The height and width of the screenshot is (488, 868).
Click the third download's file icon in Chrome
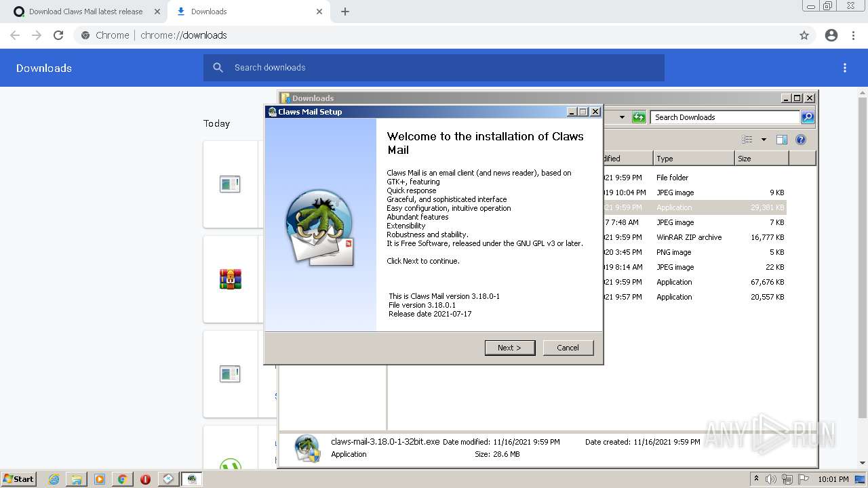point(230,373)
